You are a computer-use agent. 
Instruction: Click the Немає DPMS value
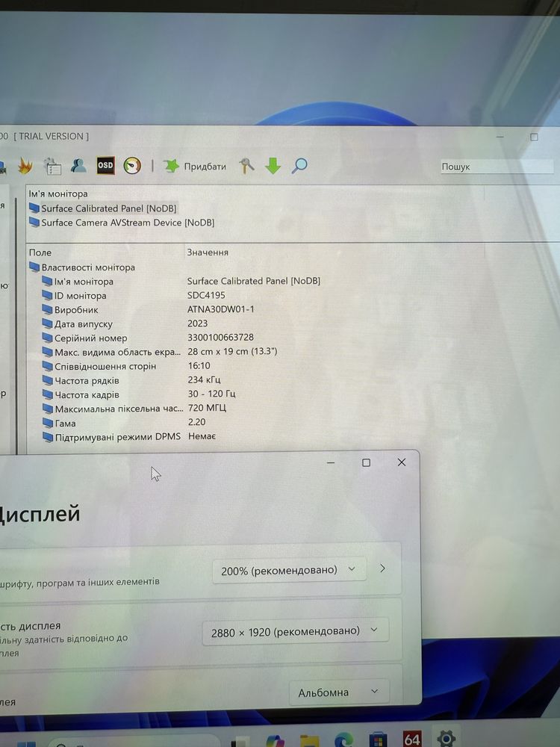click(x=202, y=436)
